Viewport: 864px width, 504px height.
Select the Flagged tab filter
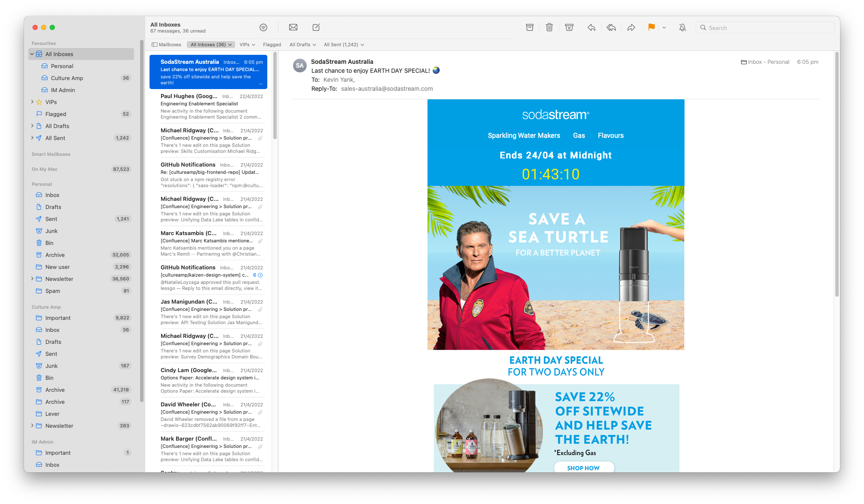(x=272, y=45)
